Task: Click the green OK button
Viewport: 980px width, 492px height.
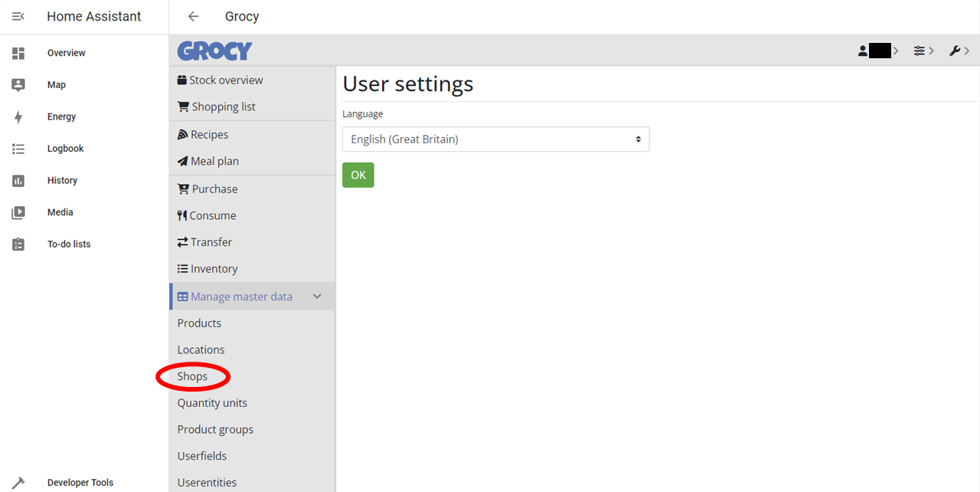Action: pos(358,175)
